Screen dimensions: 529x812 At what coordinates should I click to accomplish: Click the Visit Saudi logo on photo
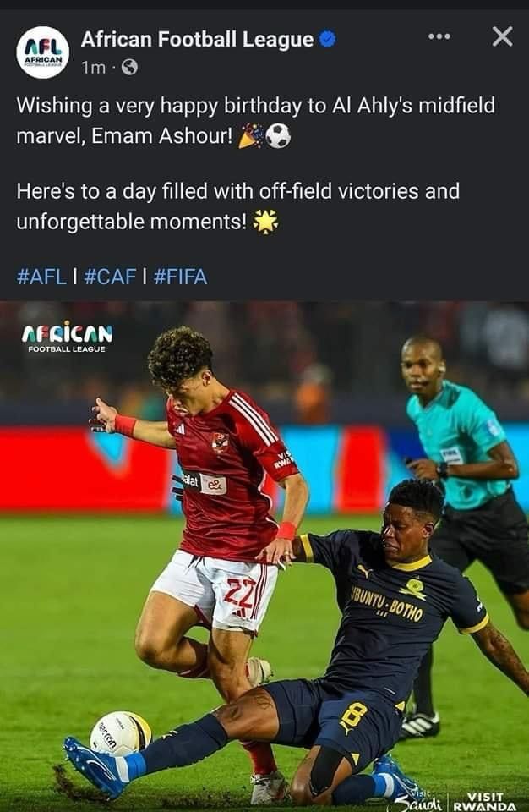click(419, 801)
